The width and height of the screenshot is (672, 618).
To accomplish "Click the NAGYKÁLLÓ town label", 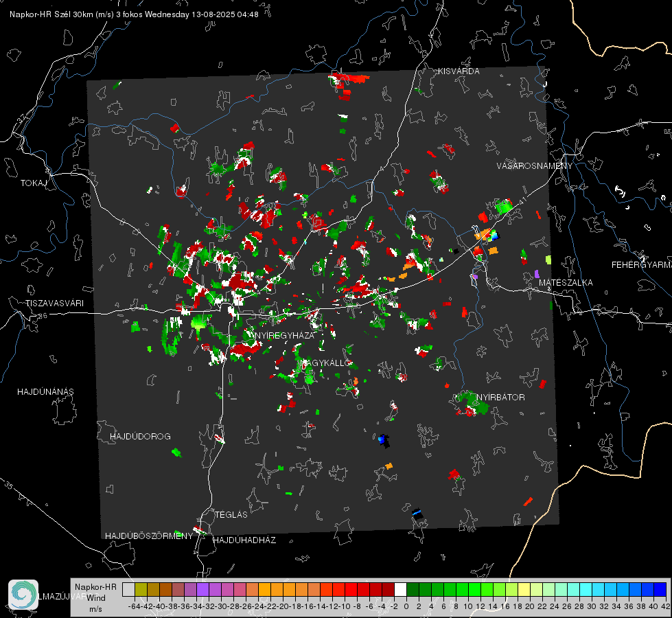I will click(x=327, y=363).
